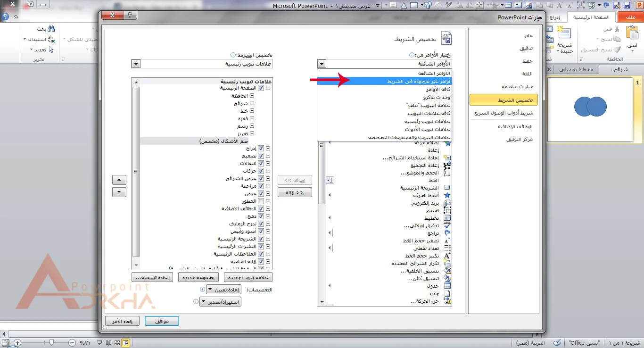644x348 pixels.
Task: Click the موافق (OK) button
Action: 162,321
